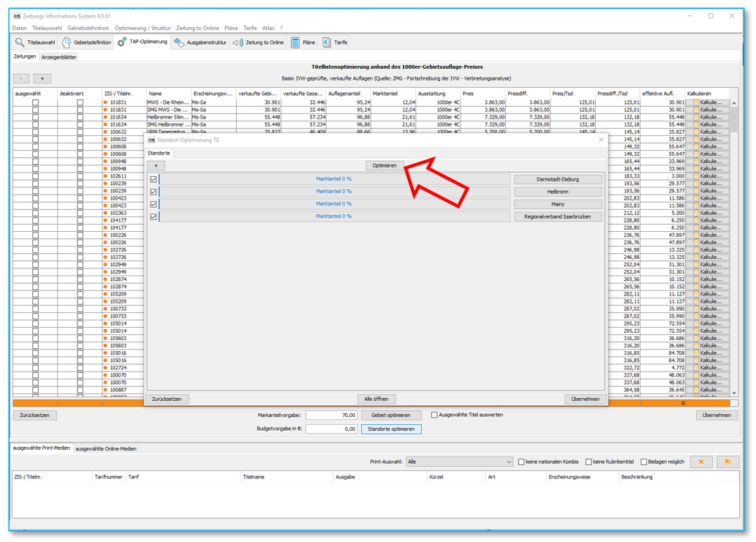Open Ausgabenstruktur from the toolbar
The width and height of the screenshot is (756, 542).
coord(179,42)
